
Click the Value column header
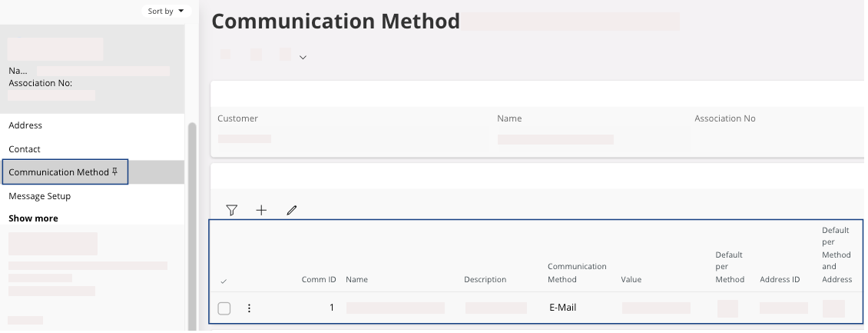pos(631,279)
